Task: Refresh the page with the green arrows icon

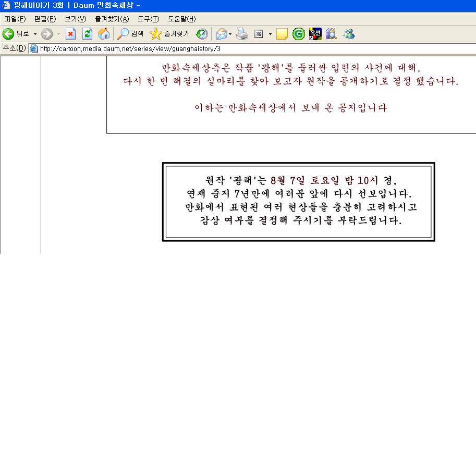Action: 87,34
